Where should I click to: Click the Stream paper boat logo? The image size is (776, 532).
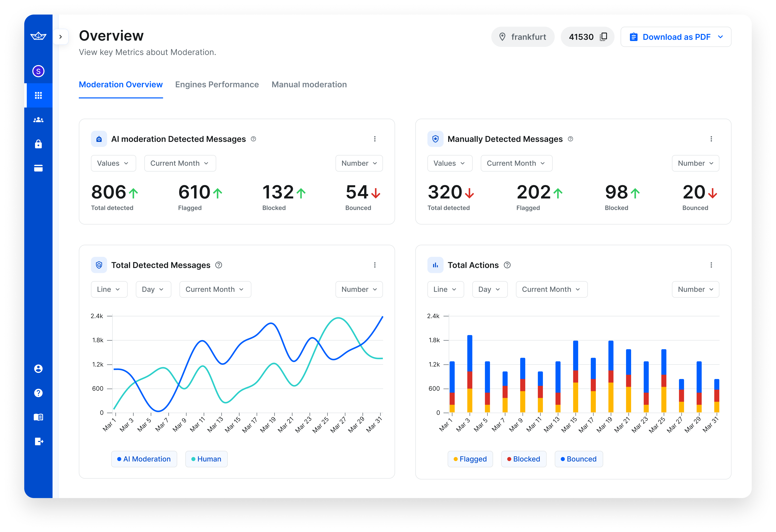point(38,36)
